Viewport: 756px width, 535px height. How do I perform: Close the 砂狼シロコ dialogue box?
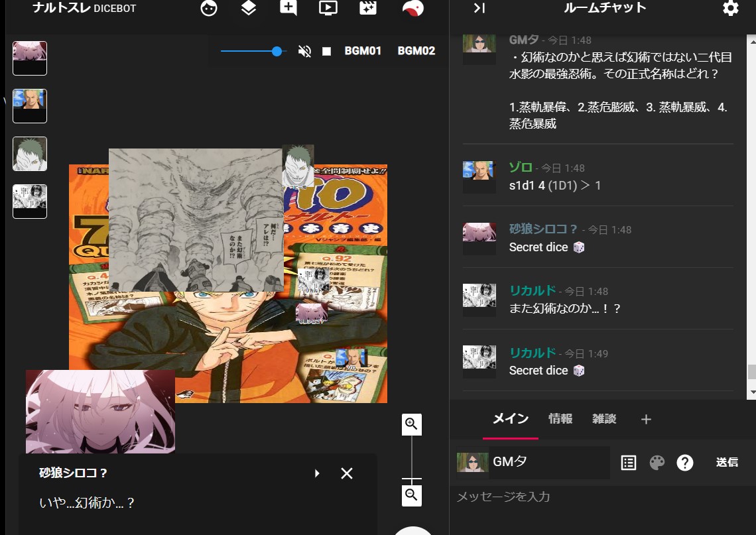tap(347, 473)
